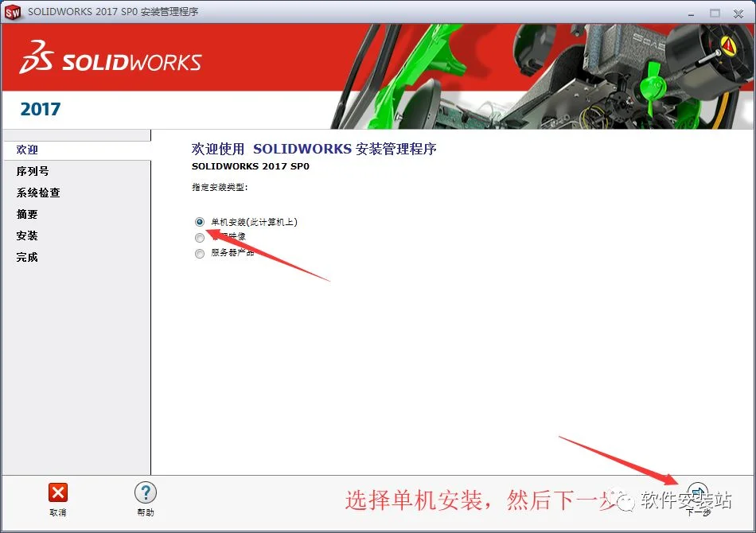This screenshot has width=756, height=533.
Task: Click the 服务器产品 label text
Action: point(232,253)
